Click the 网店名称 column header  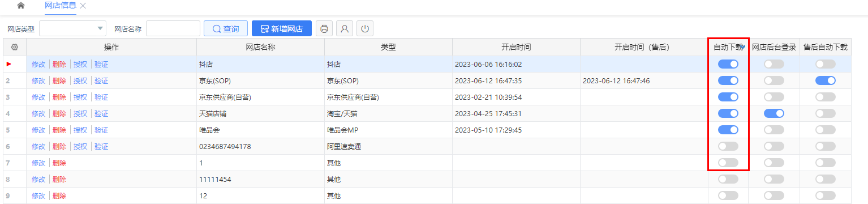click(x=260, y=48)
